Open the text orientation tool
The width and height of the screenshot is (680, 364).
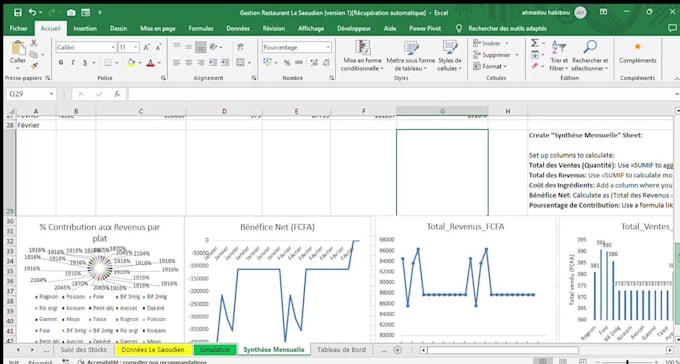(214, 47)
